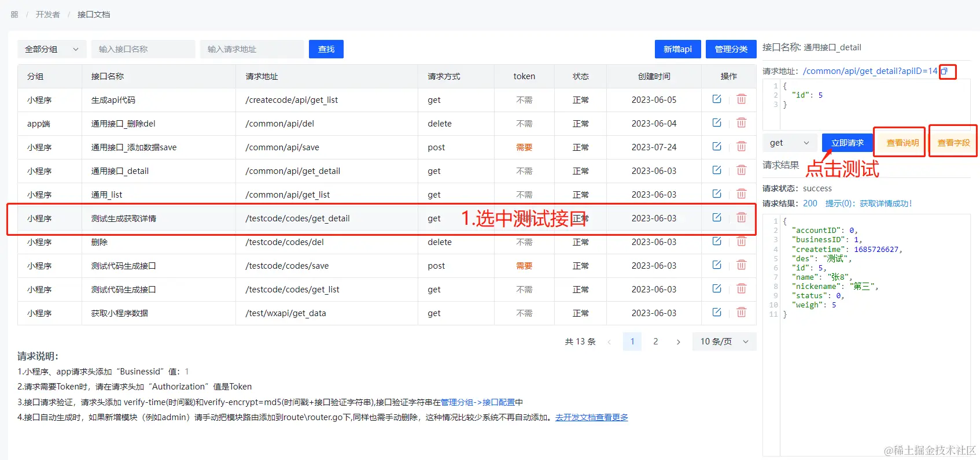The width and height of the screenshot is (980, 460).
Task: Edit the 通用_list interface row
Action: [717, 194]
